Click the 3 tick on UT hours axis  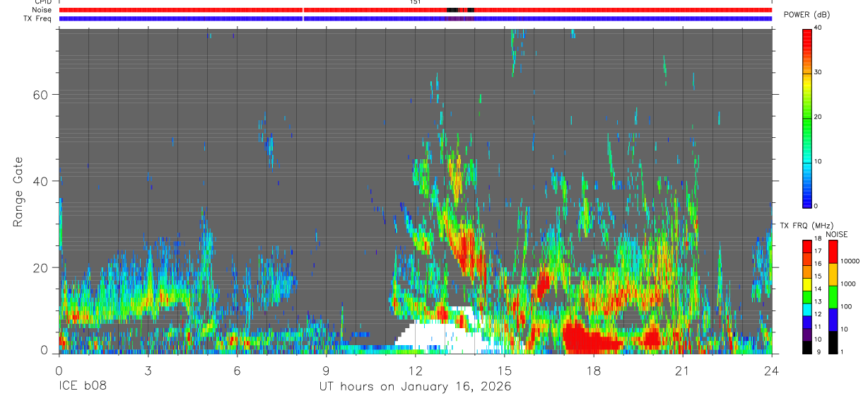click(x=148, y=371)
